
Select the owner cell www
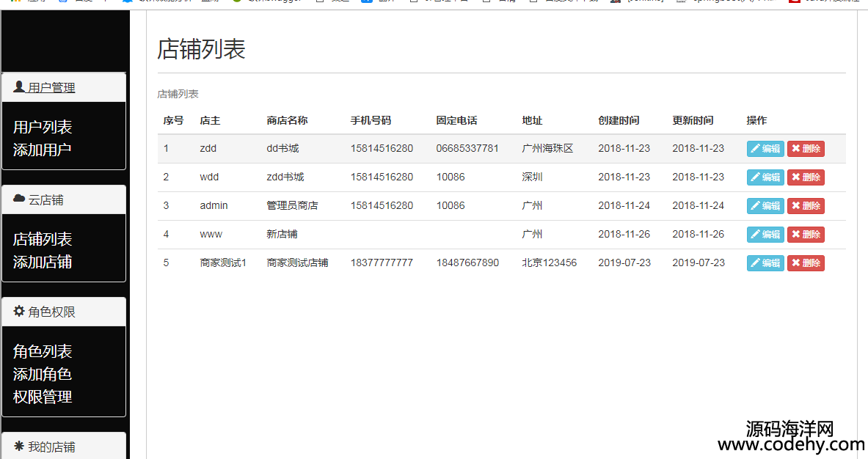pos(211,235)
